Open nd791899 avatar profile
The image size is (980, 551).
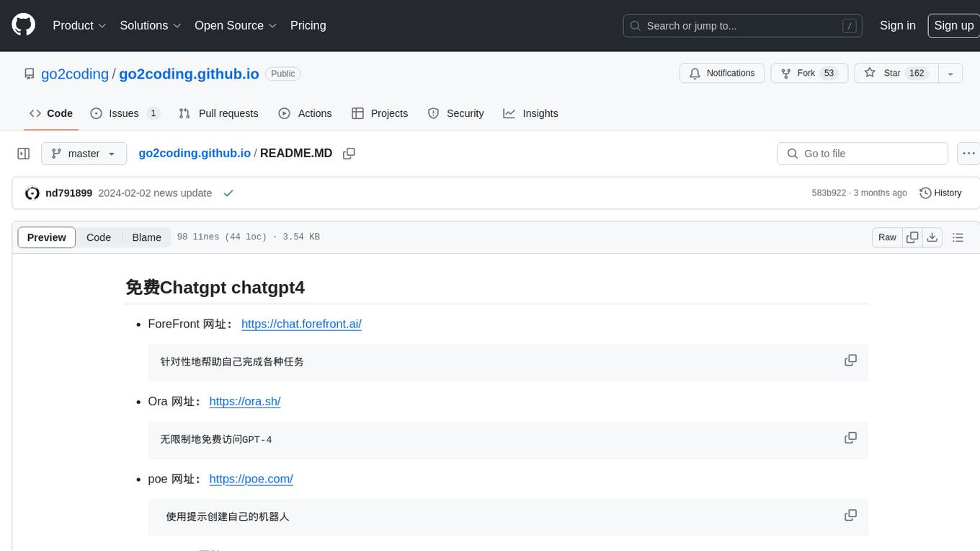coord(32,193)
